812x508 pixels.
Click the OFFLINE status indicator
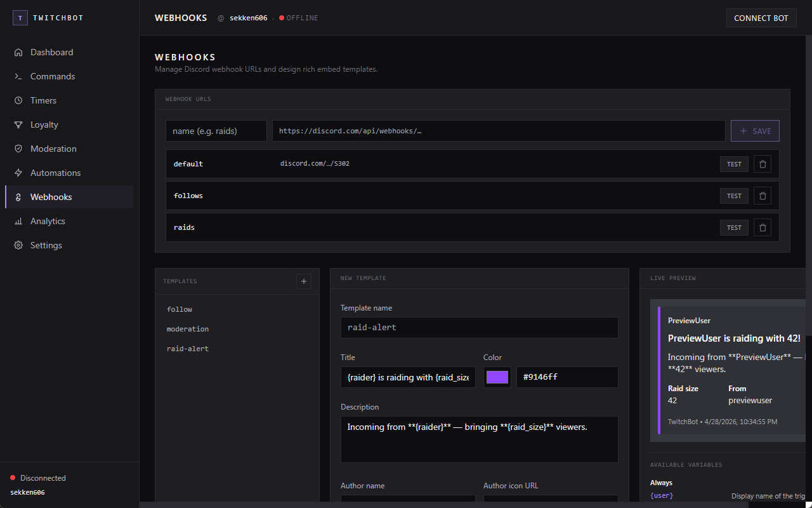coord(299,18)
